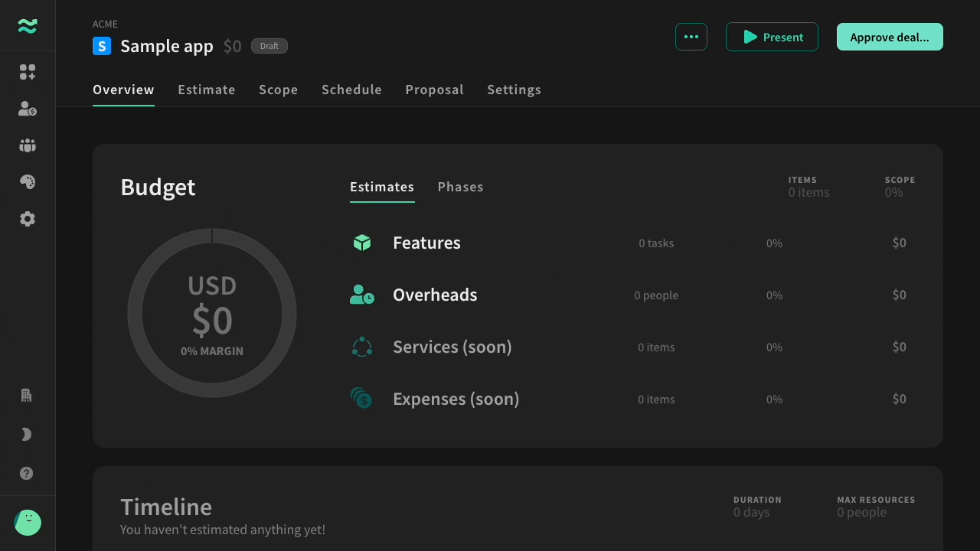Image resolution: width=980 pixels, height=551 pixels.
Task: Open the Schedule tab
Action: (x=351, y=90)
